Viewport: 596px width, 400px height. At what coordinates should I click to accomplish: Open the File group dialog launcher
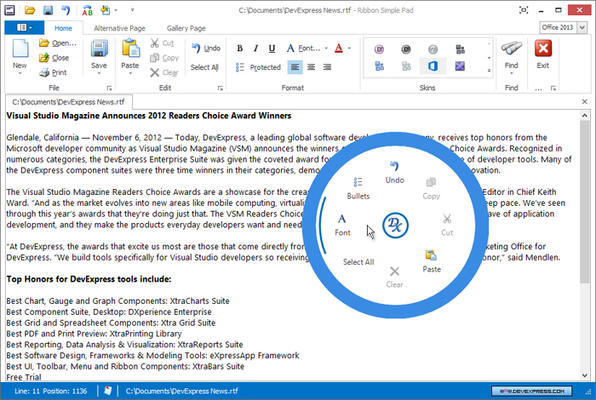click(x=109, y=88)
